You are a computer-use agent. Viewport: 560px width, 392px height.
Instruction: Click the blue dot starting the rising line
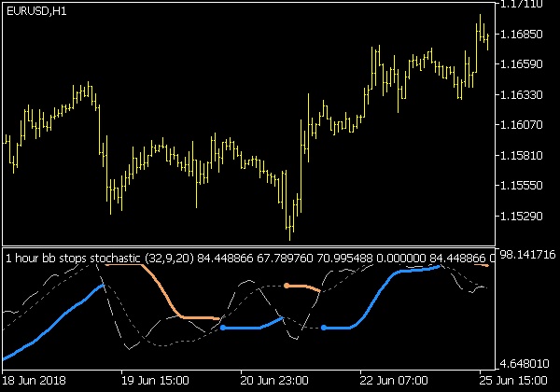(324, 328)
